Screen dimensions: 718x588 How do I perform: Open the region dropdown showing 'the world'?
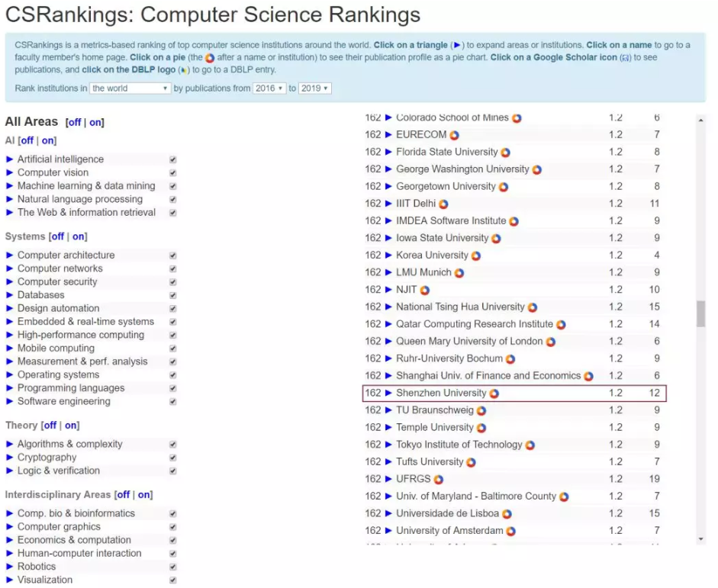point(130,88)
